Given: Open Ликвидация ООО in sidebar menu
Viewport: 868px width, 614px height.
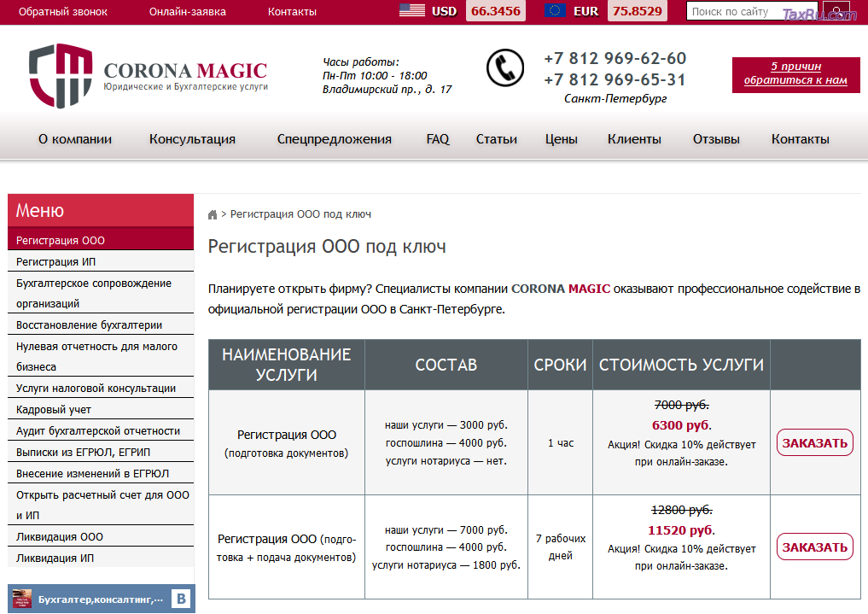Looking at the screenshot, I should (x=60, y=537).
